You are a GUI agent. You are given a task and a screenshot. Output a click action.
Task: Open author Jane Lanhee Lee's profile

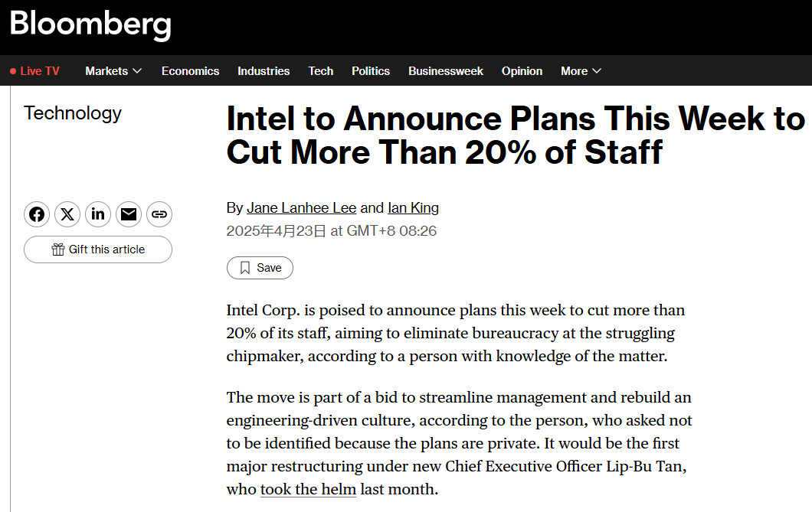tap(302, 208)
